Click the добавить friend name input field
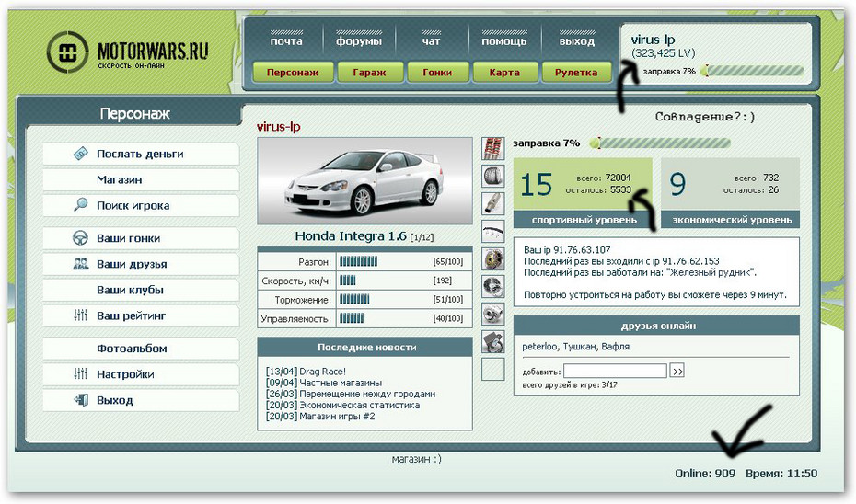 (x=615, y=371)
